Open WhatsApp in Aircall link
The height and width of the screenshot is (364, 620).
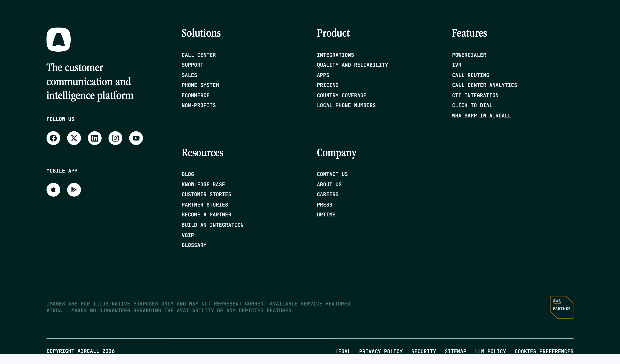(482, 116)
